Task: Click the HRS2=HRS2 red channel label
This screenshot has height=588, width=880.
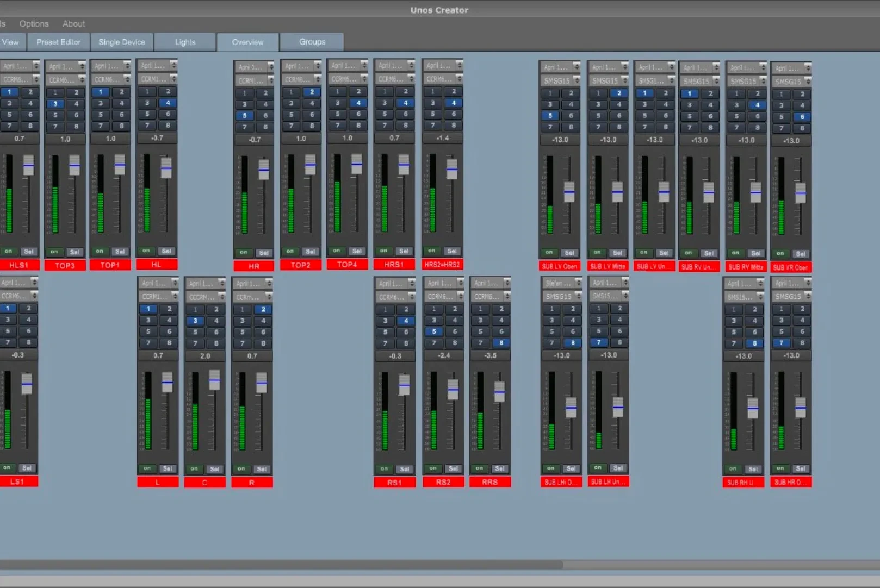Action: point(442,265)
